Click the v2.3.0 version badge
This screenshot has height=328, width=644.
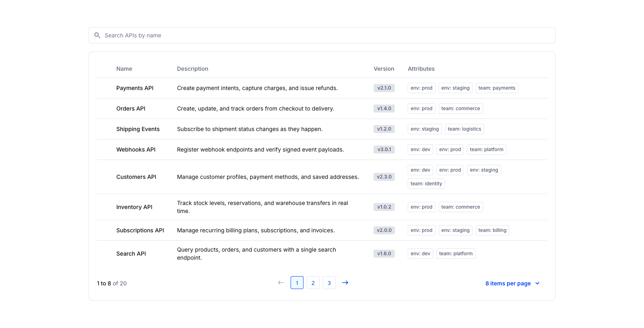click(384, 177)
